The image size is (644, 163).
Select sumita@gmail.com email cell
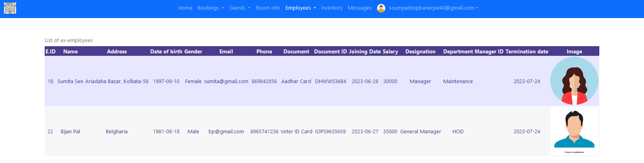(x=226, y=81)
